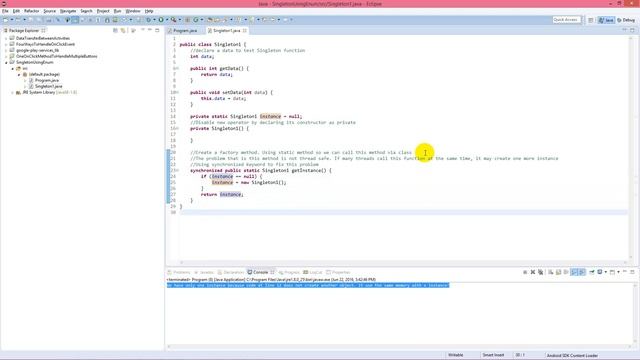Click the green Run toolbar button
The height and width of the screenshot is (360, 640).
tap(161, 20)
